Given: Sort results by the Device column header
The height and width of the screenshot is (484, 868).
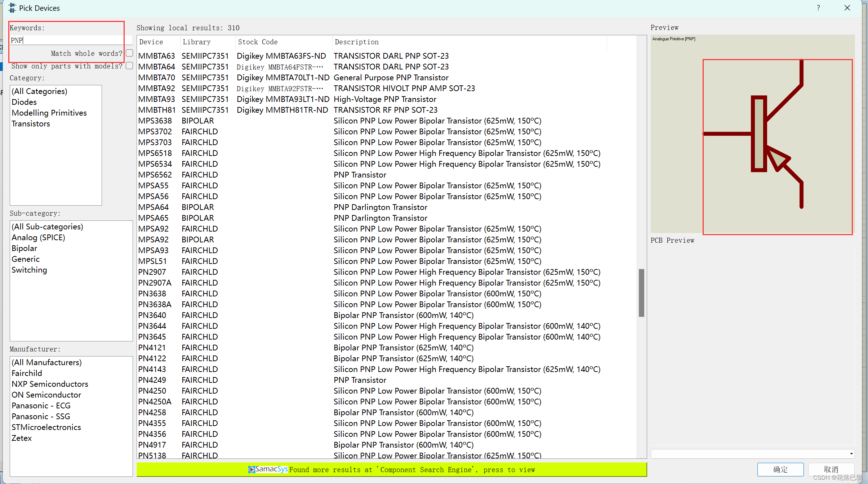Looking at the screenshot, I should pos(151,42).
